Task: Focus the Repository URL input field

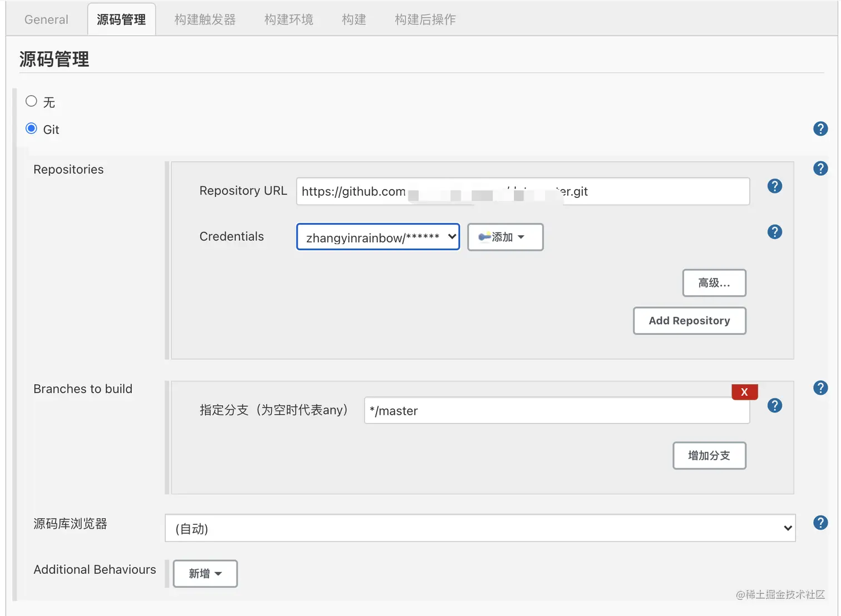Action: pos(523,191)
